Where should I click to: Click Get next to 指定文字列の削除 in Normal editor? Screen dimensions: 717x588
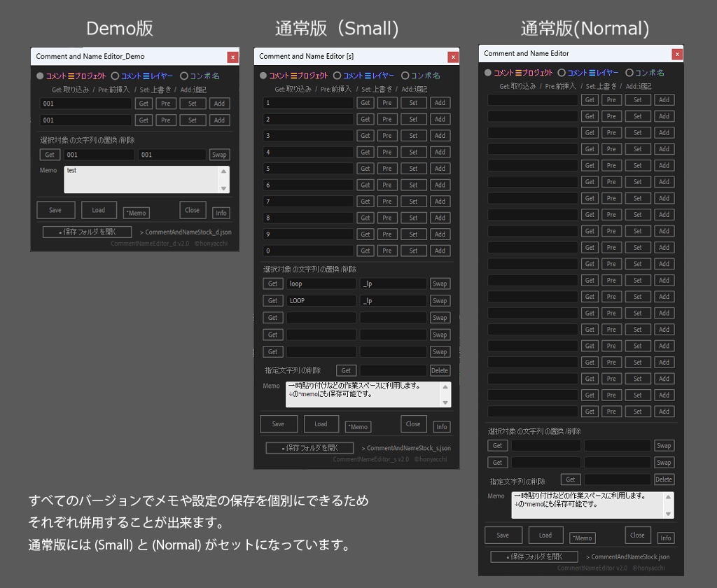[x=571, y=479]
